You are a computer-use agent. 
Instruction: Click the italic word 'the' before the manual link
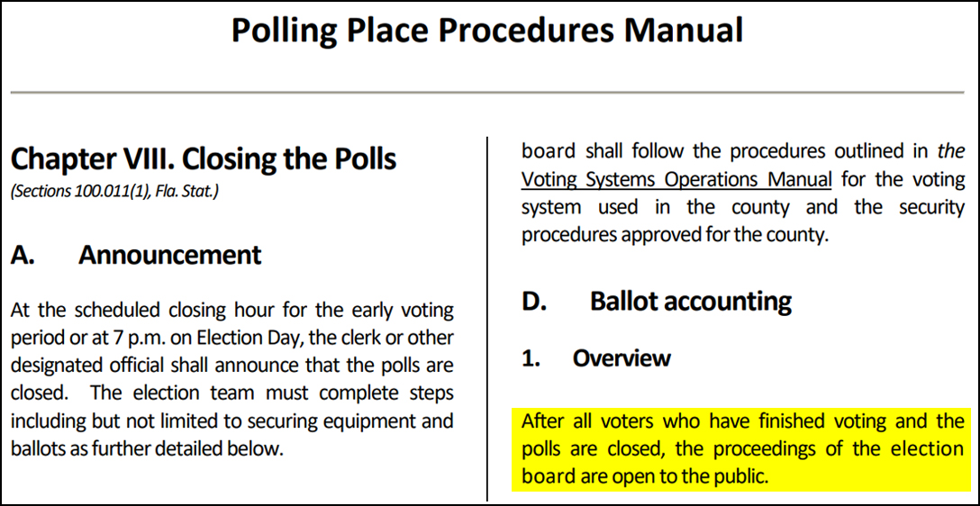coord(950,151)
